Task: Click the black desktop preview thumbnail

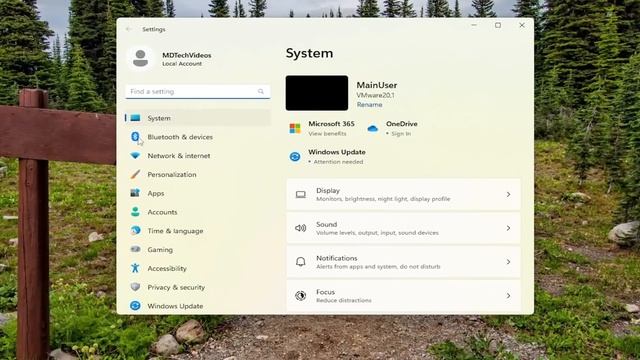Action: pos(317,93)
